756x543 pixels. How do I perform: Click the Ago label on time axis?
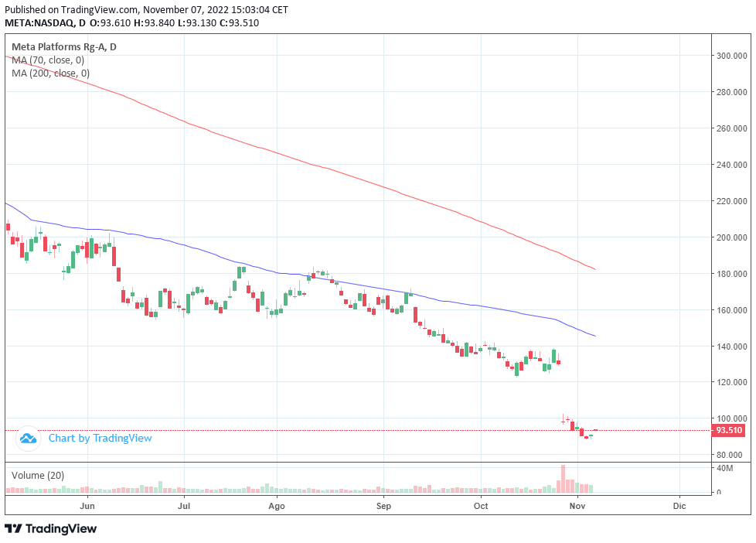277,506
